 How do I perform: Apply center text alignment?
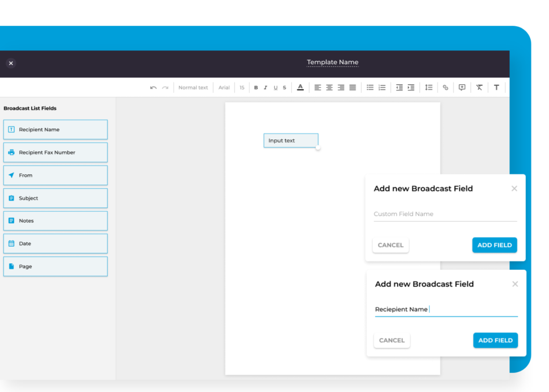(x=329, y=87)
